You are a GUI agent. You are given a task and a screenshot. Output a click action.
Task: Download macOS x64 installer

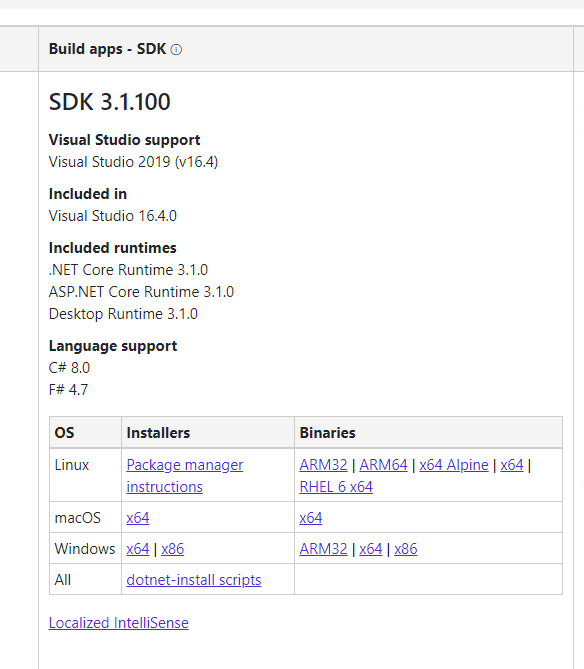click(138, 518)
